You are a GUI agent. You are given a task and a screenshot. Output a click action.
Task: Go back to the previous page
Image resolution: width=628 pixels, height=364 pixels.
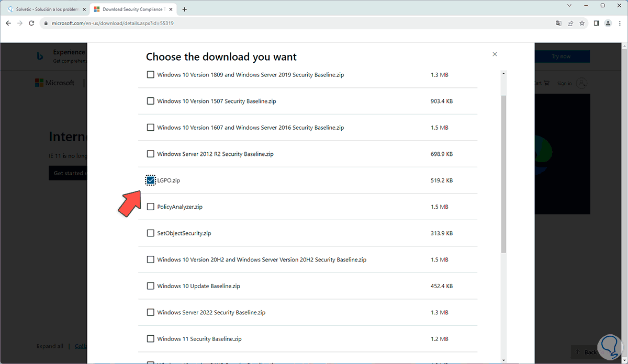pos(8,24)
